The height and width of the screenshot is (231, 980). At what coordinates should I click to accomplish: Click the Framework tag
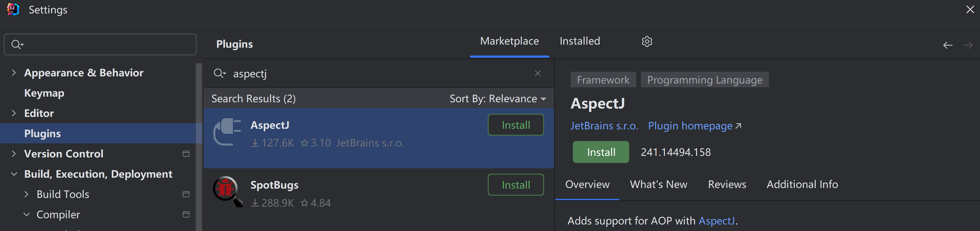pos(603,80)
